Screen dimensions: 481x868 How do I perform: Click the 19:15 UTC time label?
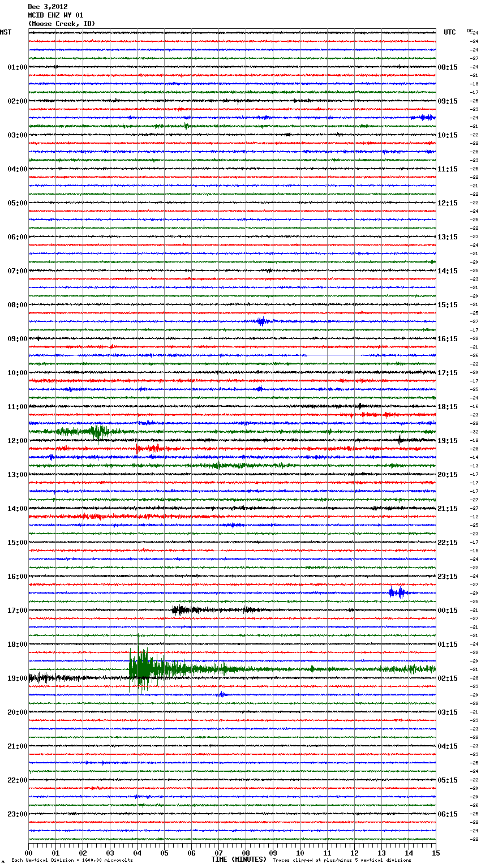click(x=448, y=441)
